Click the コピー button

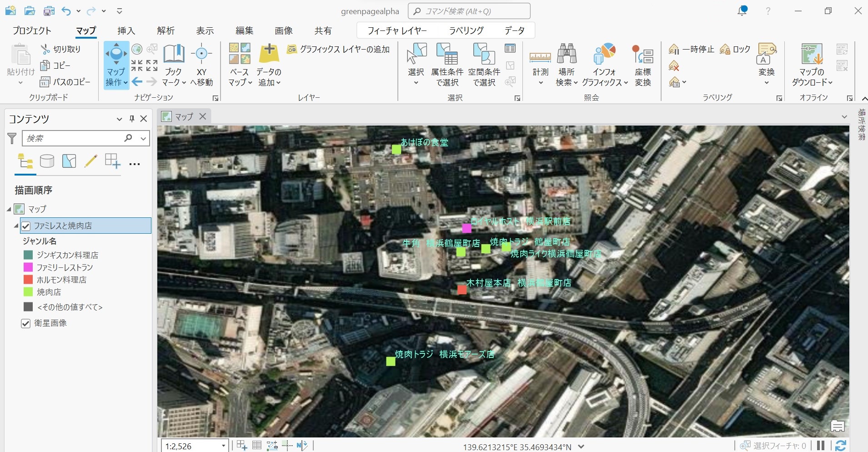pos(55,65)
